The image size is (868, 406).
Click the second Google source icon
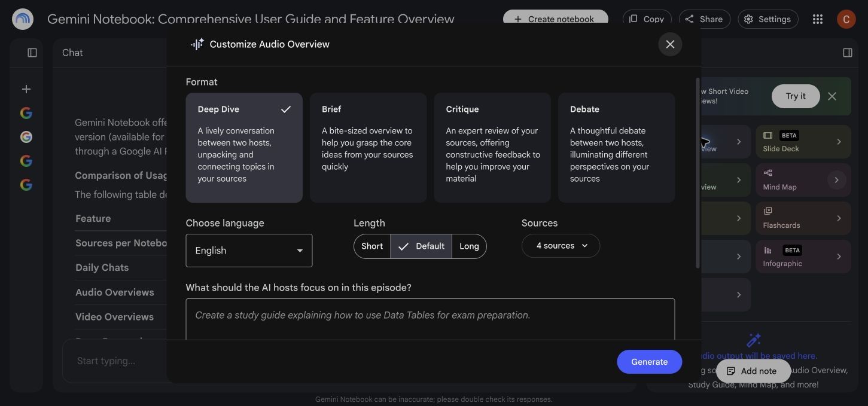point(26,137)
